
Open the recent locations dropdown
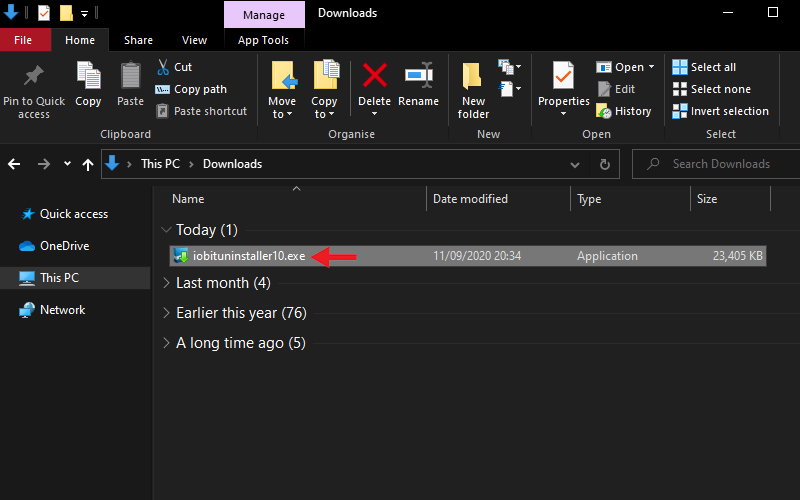click(x=67, y=164)
